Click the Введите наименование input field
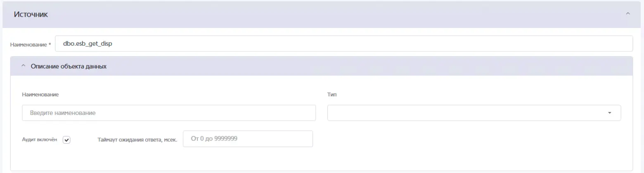 coord(169,113)
